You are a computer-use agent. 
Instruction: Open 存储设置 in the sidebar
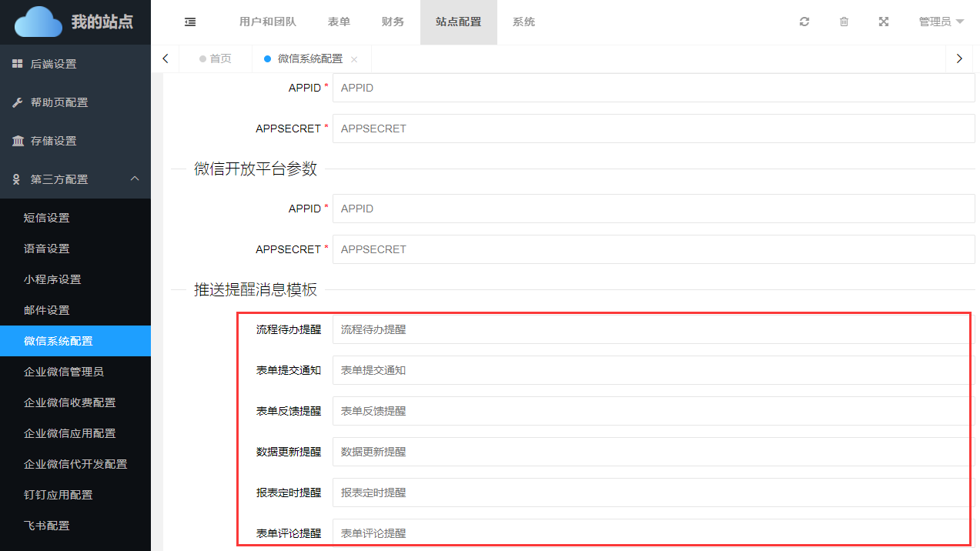pyautogui.click(x=53, y=141)
